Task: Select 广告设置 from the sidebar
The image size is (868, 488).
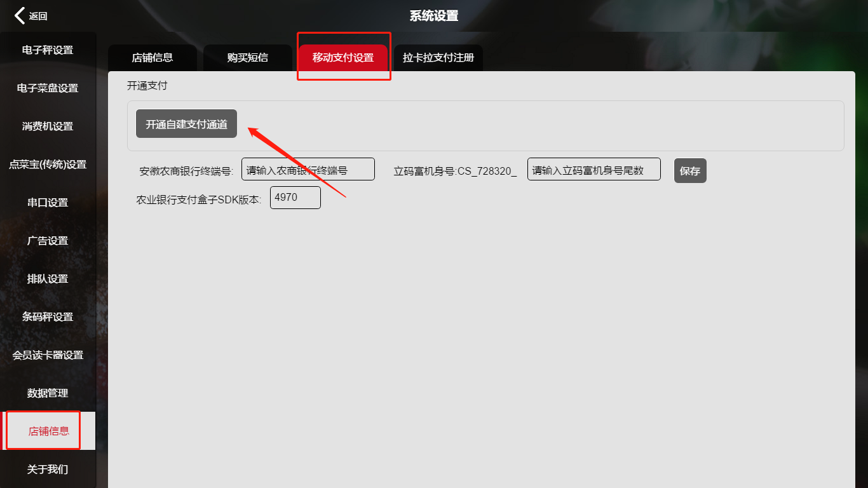Action: click(x=48, y=241)
